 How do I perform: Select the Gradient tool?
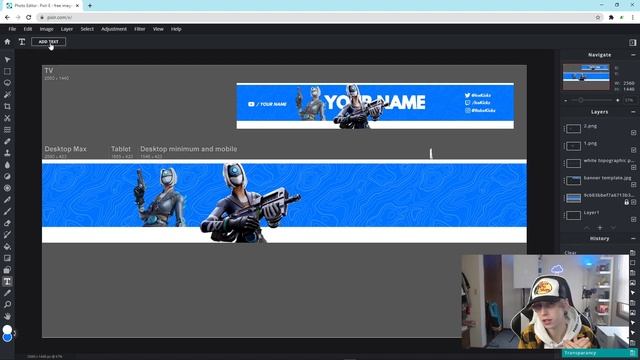coord(7,258)
